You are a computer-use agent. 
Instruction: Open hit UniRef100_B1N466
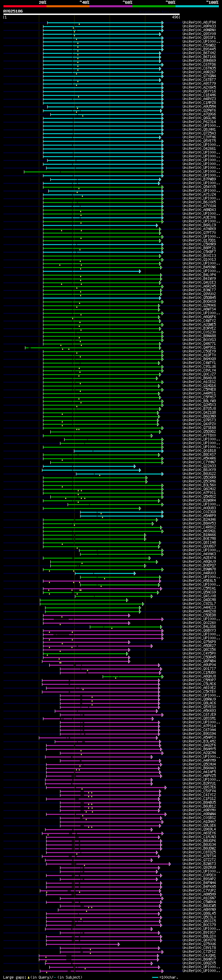pyautogui.click(x=199, y=535)
